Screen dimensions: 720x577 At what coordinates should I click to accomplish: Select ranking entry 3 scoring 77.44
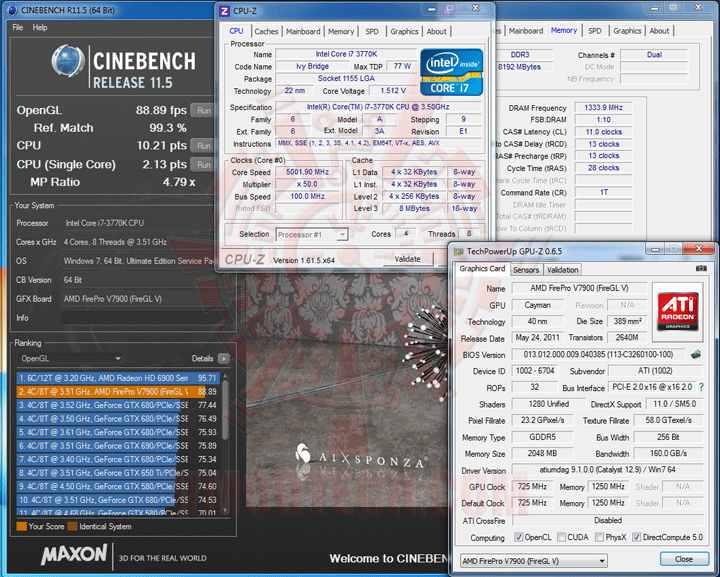(118, 405)
